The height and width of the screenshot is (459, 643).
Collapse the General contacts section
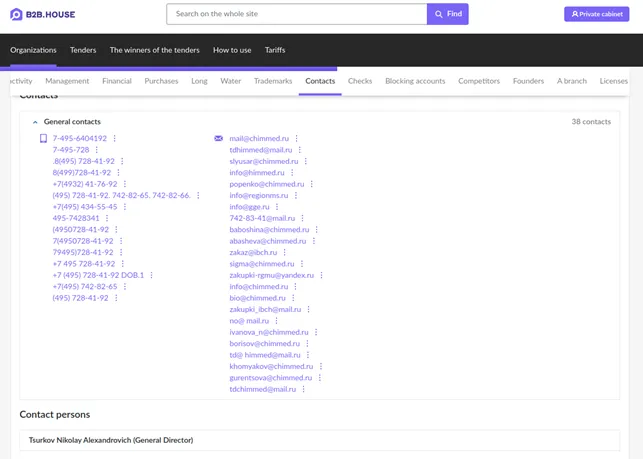click(x=36, y=122)
